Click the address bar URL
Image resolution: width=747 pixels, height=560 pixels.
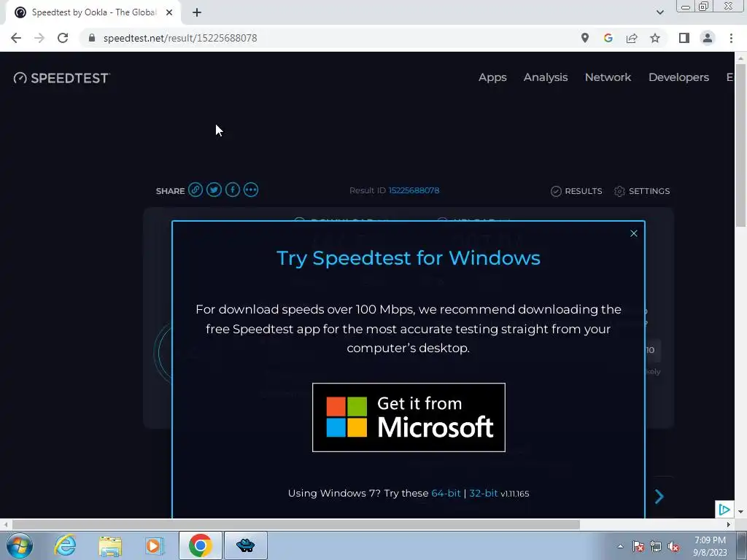[x=180, y=38]
